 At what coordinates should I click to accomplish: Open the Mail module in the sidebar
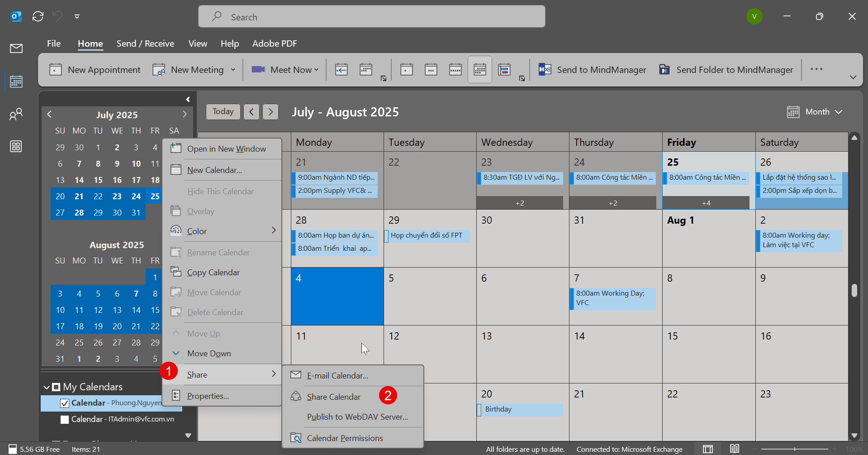(x=16, y=48)
